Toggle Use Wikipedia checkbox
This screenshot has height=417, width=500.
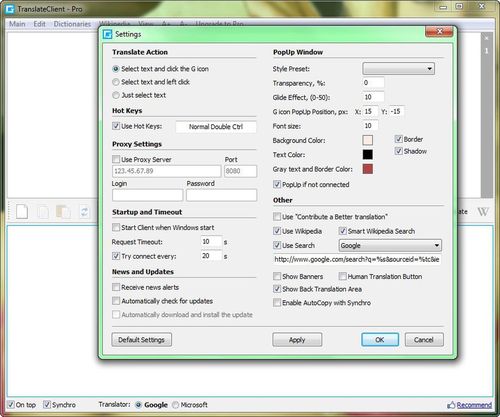(x=277, y=231)
